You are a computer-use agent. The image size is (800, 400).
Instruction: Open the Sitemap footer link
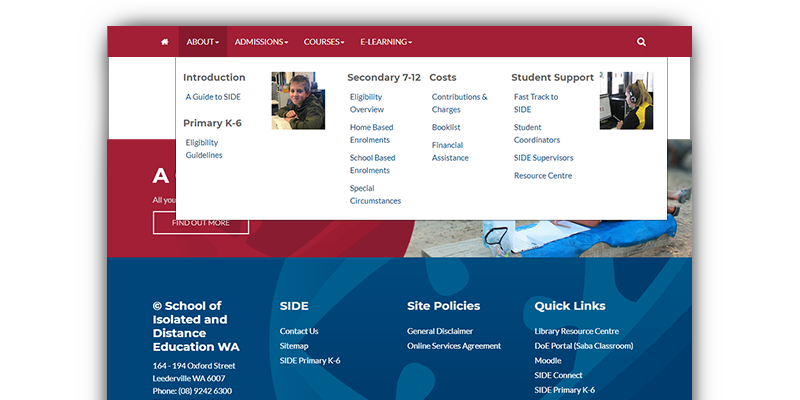(294, 346)
